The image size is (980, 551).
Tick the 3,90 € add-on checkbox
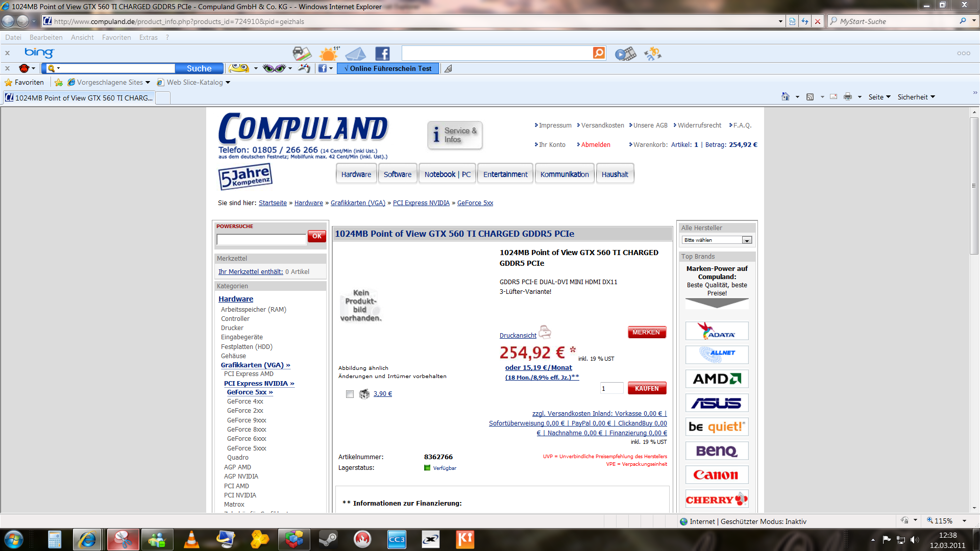pos(350,394)
